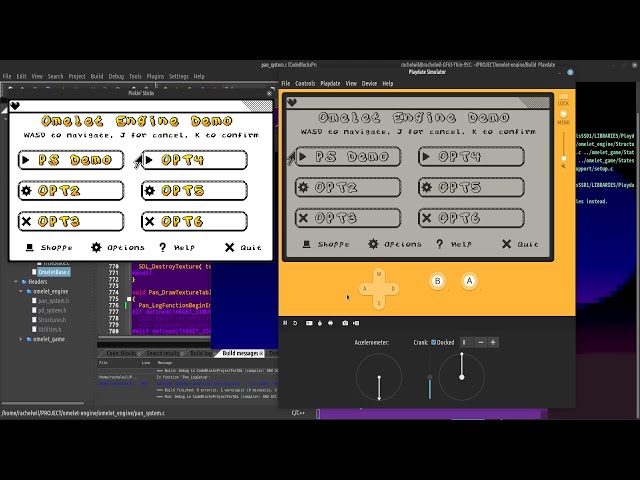Viewport: 640px width, 480px height.
Task: Open Code::Blocks Settings menu
Action: pos(178,76)
